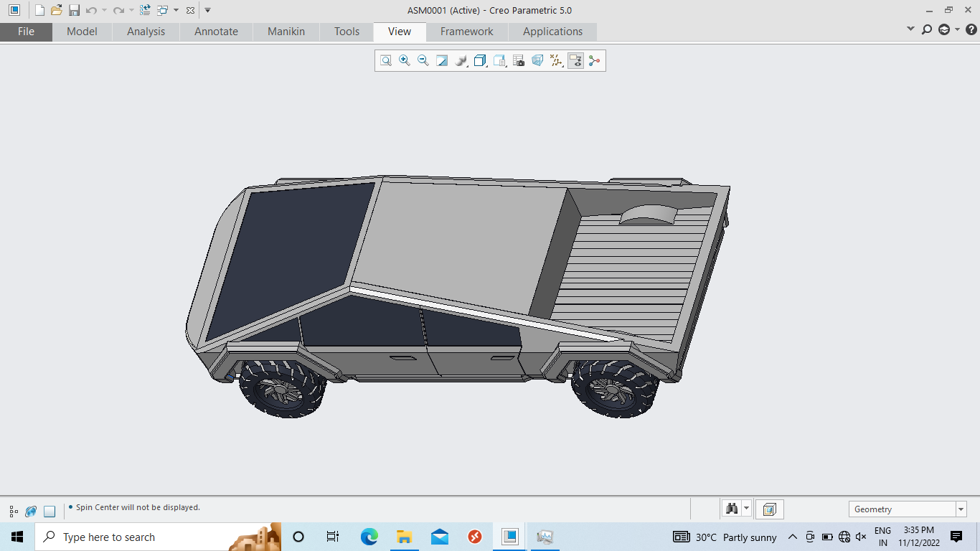Switch to the Annotate tab
The height and width of the screenshot is (551, 980).
tap(216, 32)
